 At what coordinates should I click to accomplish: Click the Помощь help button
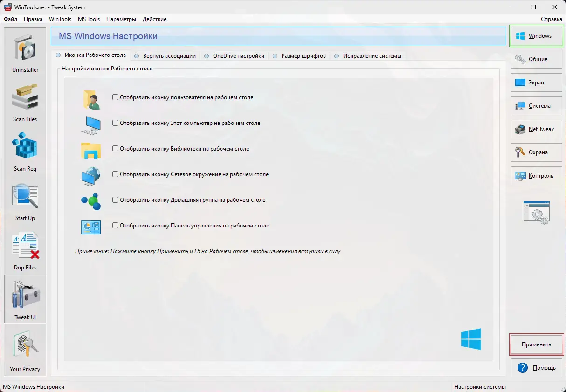(x=536, y=368)
